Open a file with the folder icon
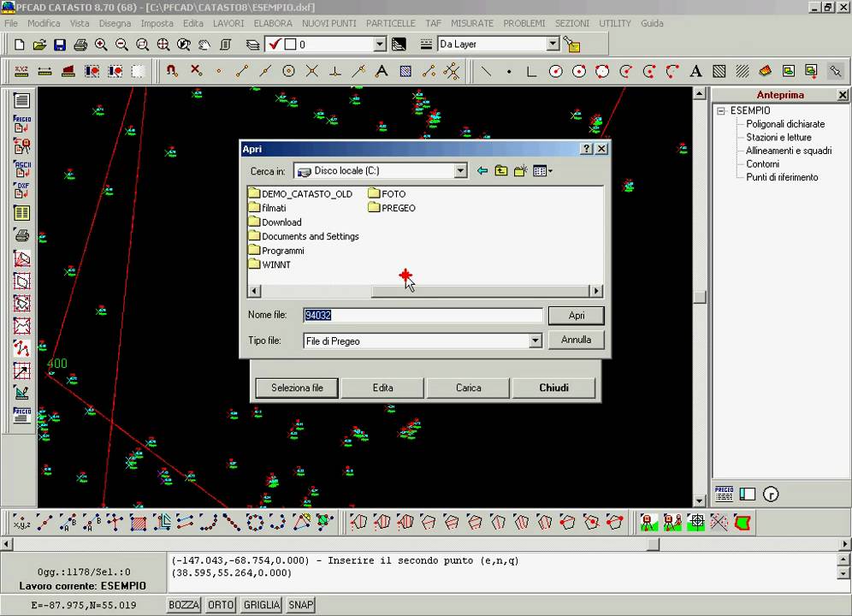 39,44
